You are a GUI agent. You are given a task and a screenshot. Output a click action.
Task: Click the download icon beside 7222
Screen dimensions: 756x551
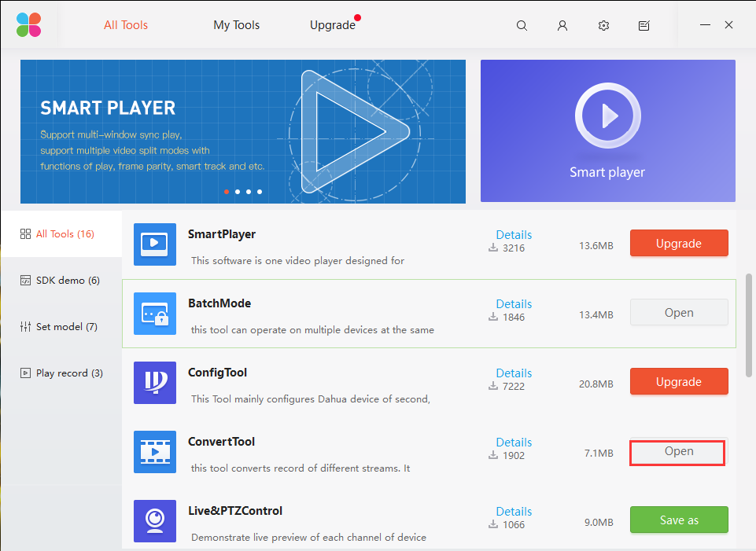point(493,386)
